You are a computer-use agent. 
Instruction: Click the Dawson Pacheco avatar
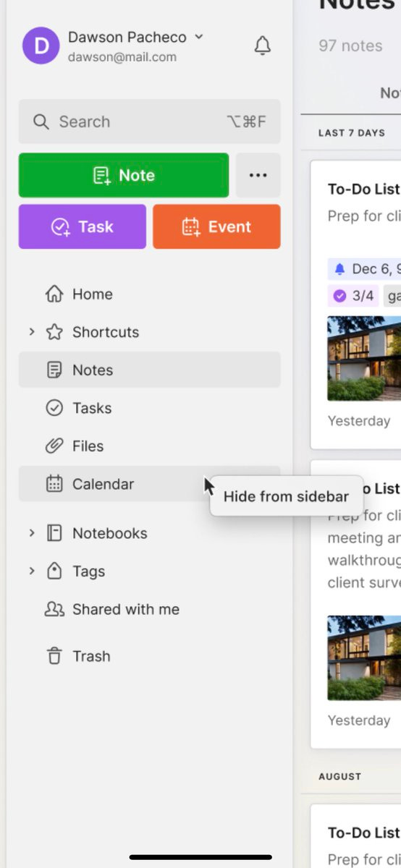(41, 46)
